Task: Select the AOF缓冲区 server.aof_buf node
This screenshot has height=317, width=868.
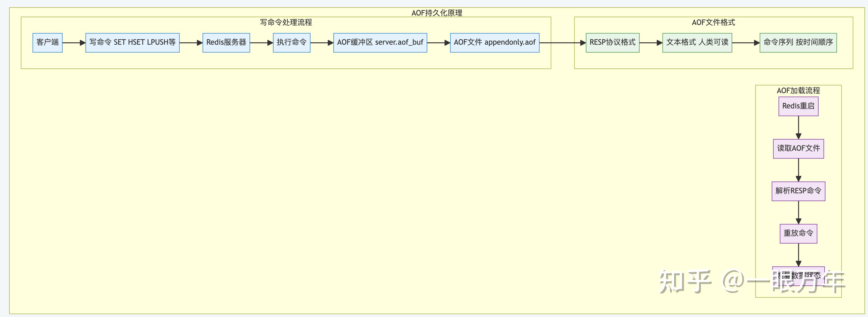Action: click(x=380, y=43)
